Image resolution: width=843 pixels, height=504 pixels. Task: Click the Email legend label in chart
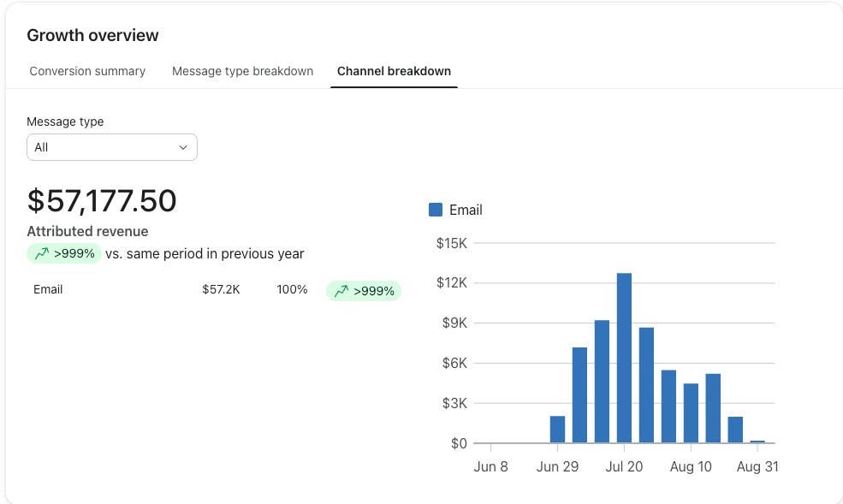pyautogui.click(x=466, y=210)
